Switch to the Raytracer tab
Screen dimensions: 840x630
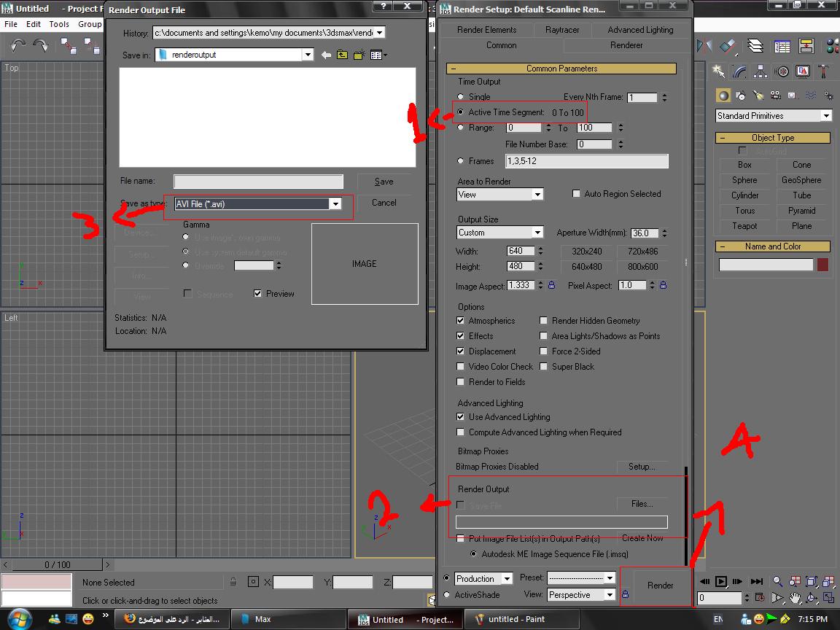click(562, 30)
